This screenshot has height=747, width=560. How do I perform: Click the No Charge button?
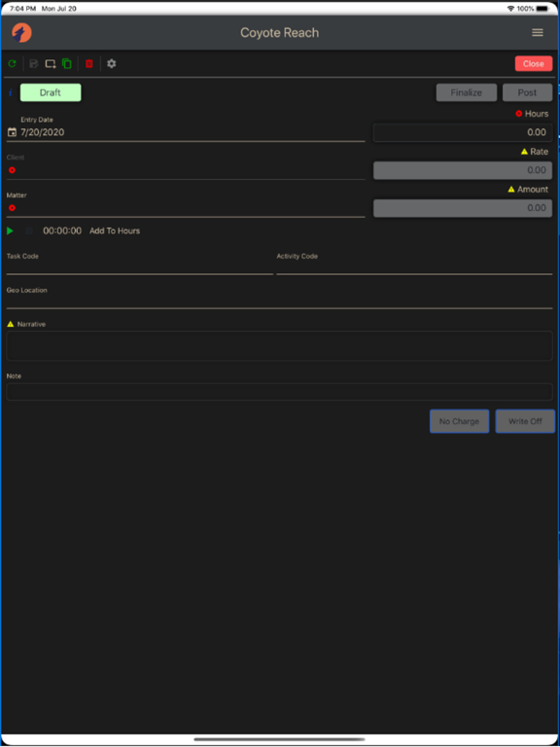pos(459,421)
